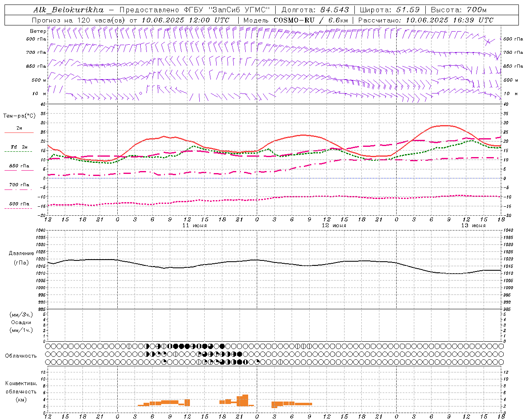Click the elevation label Высота: 700м

(x=459, y=10)
